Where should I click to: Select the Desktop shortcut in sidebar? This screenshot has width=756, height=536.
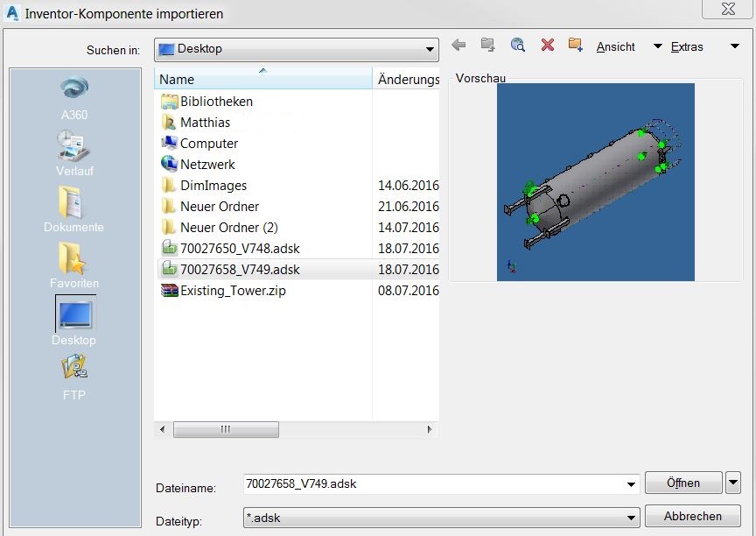[73, 321]
